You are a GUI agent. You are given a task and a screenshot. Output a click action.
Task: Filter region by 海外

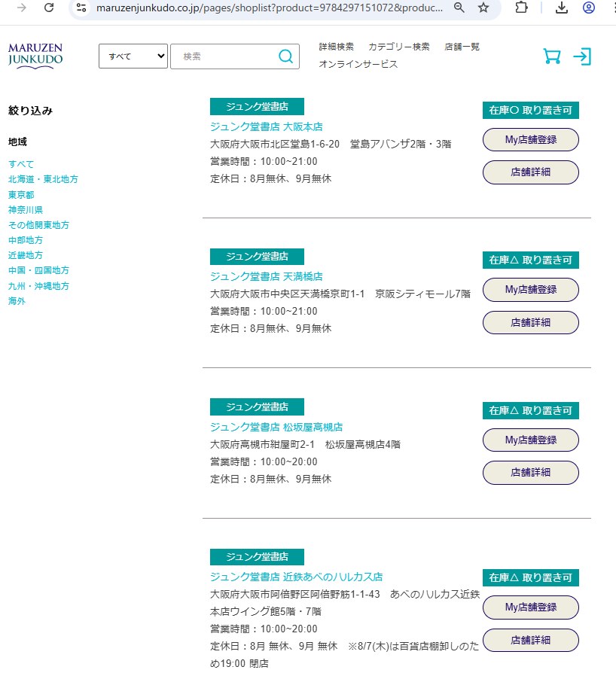point(17,301)
